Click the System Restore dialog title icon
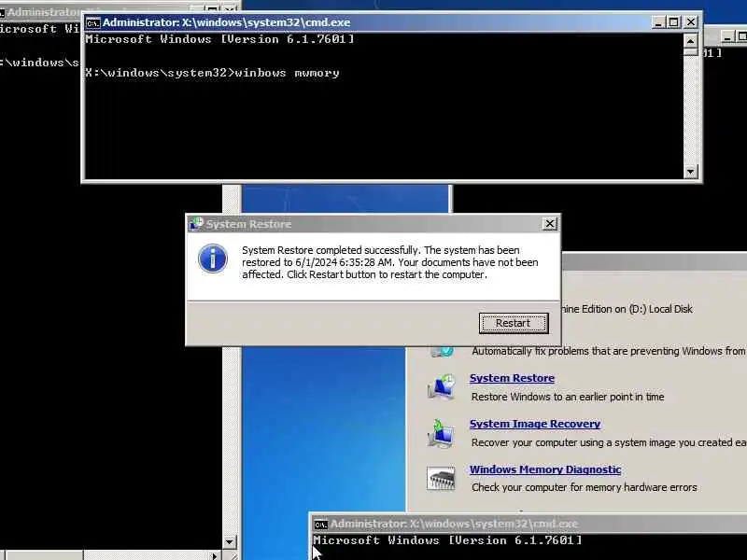This screenshot has width=747, height=560. (x=196, y=224)
